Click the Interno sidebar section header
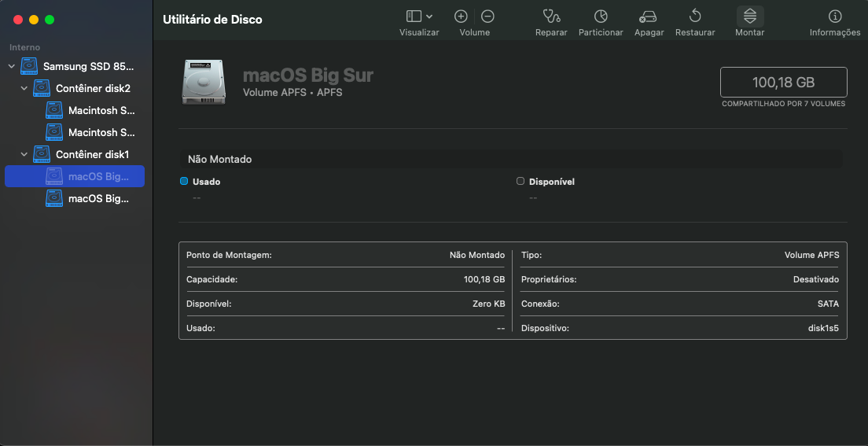 tap(24, 48)
